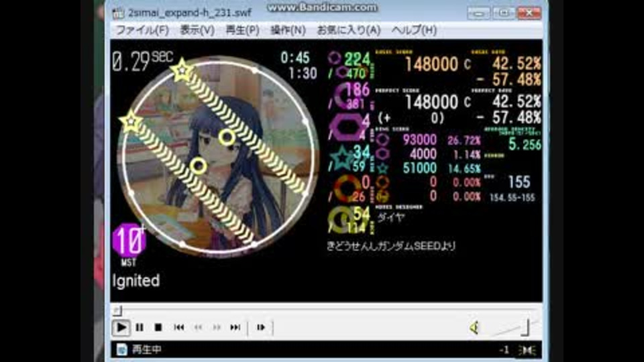Viewport: 644px width, 362px height.
Task: Stop playback with the stop button
Action: (x=158, y=327)
